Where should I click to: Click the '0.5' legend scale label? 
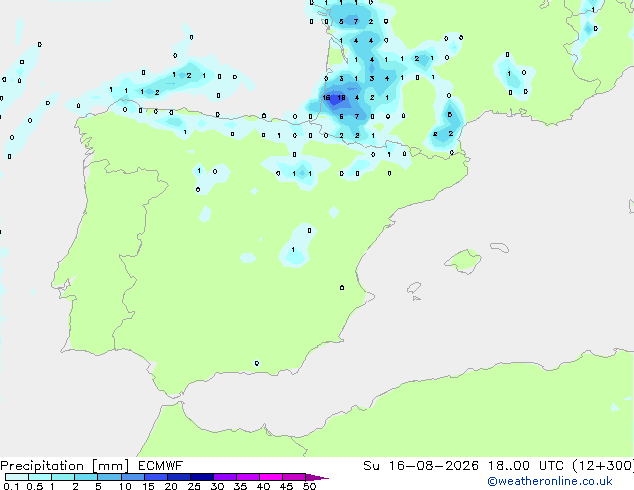point(35,486)
